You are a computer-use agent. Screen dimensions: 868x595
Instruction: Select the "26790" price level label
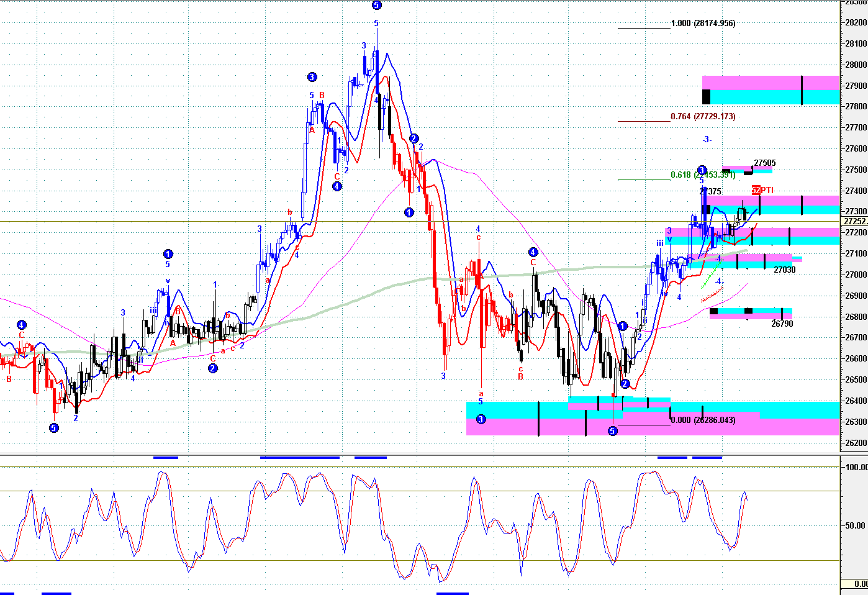click(x=782, y=324)
